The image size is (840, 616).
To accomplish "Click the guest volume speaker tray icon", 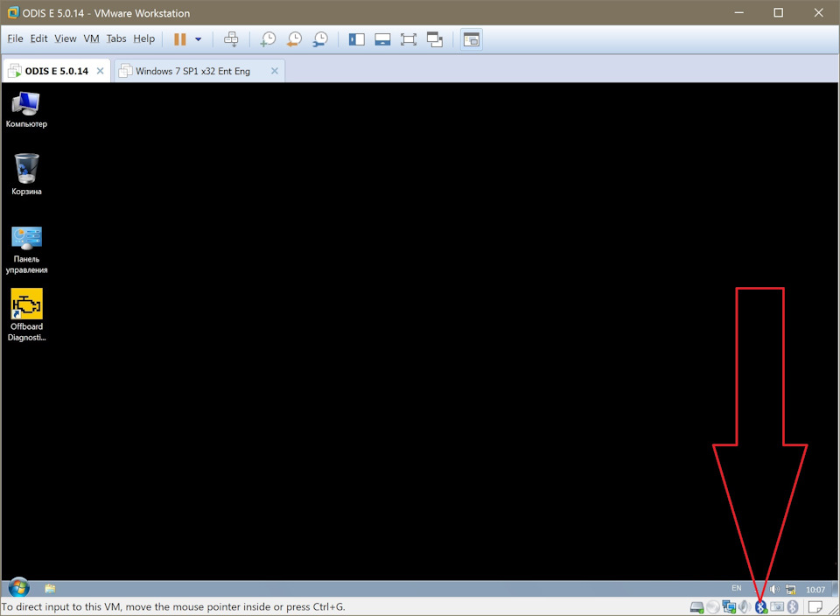I will click(774, 589).
